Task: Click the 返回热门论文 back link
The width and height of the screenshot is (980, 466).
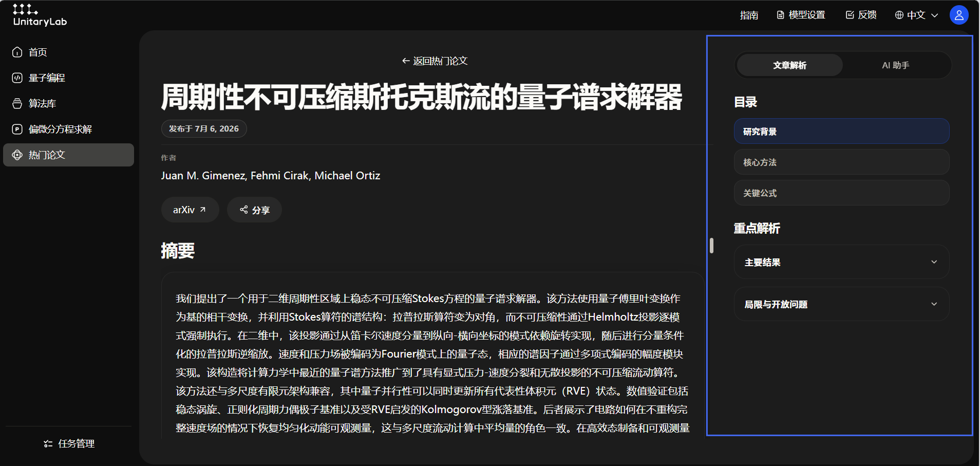Action: click(435, 61)
